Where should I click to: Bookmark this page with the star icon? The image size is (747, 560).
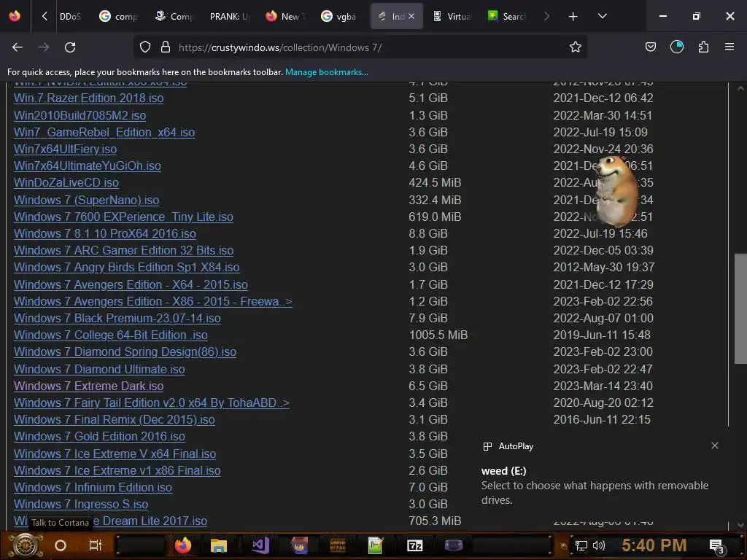click(576, 47)
